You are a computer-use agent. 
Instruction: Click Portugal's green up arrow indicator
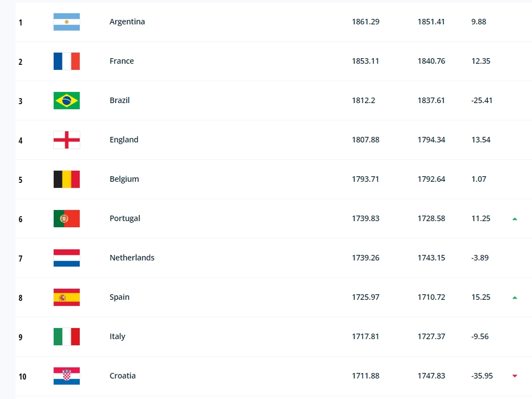pos(515,219)
